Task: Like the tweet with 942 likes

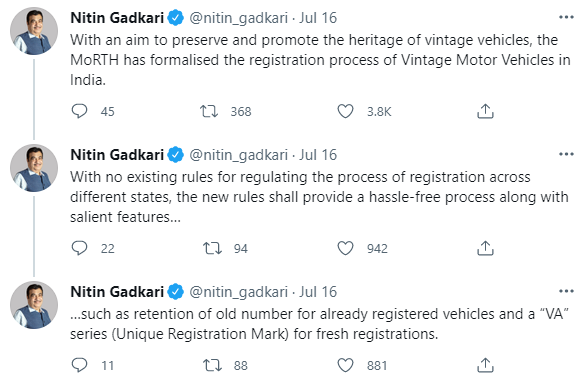Action: tap(345, 248)
